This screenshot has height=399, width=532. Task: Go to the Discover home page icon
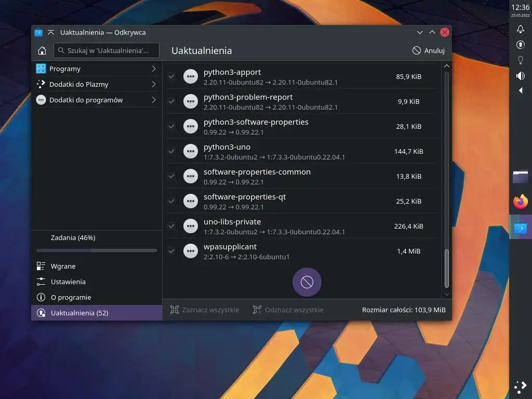click(42, 50)
